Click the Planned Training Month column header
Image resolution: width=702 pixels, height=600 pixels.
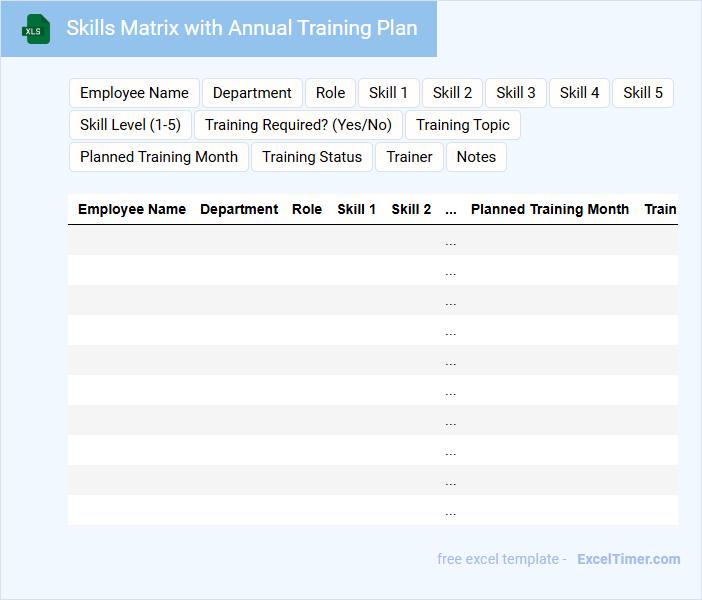pos(550,209)
